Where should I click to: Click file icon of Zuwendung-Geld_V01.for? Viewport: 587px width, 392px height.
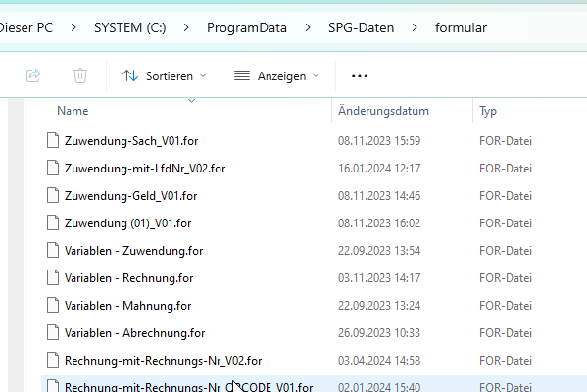pyautogui.click(x=53, y=196)
